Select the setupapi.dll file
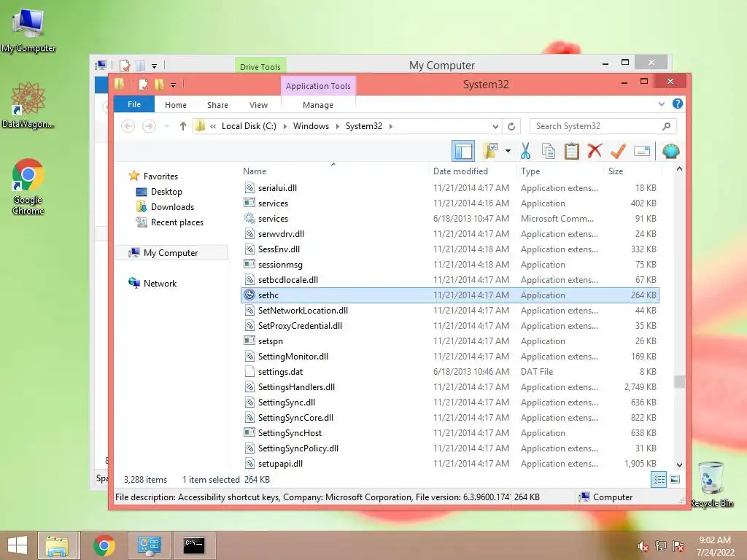Viewport: 747px width, 560px height. [x=449, y=463]
